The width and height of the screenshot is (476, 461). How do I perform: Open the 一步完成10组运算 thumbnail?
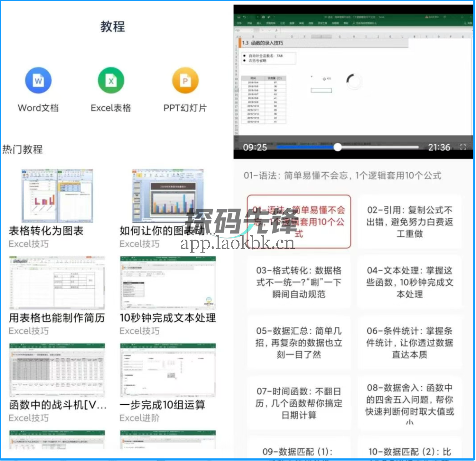[x=168, y=370]
